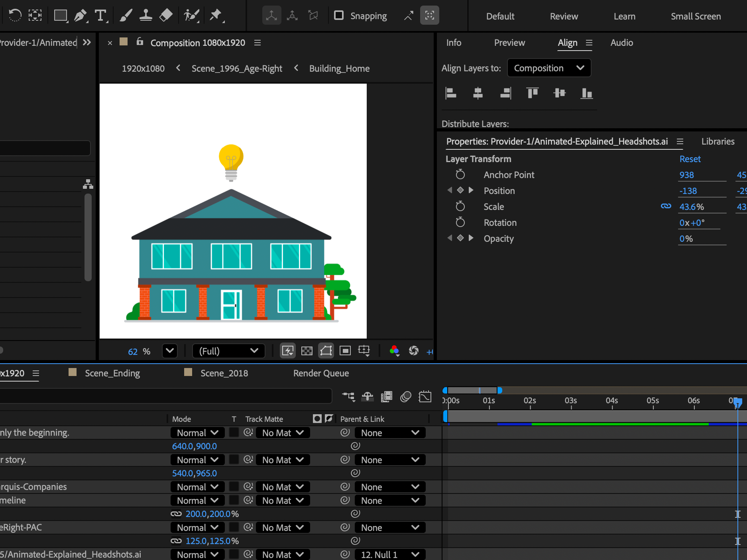Toggle Anchor Point stopwatch
747x560 pixels.
click(x=460, y=174)
